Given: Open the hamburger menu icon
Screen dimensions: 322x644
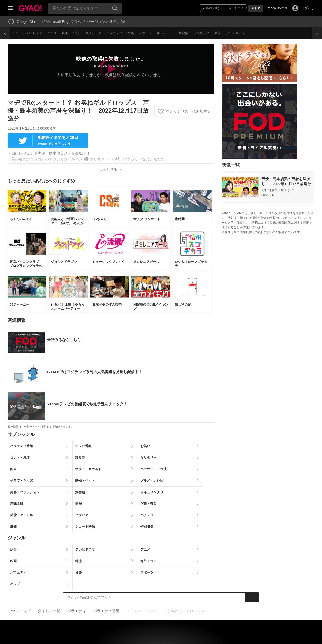Looking at the screenshot, I should click(10, 8).
